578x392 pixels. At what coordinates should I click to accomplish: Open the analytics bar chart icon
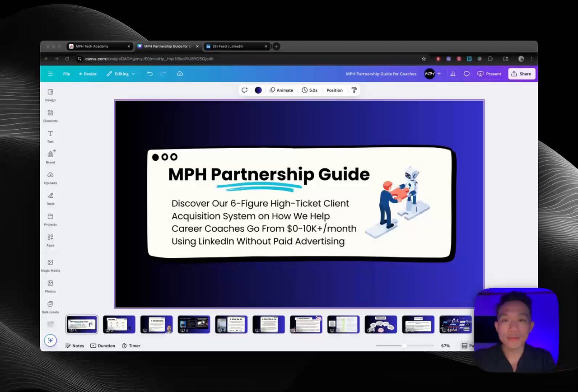pos(452,74)
